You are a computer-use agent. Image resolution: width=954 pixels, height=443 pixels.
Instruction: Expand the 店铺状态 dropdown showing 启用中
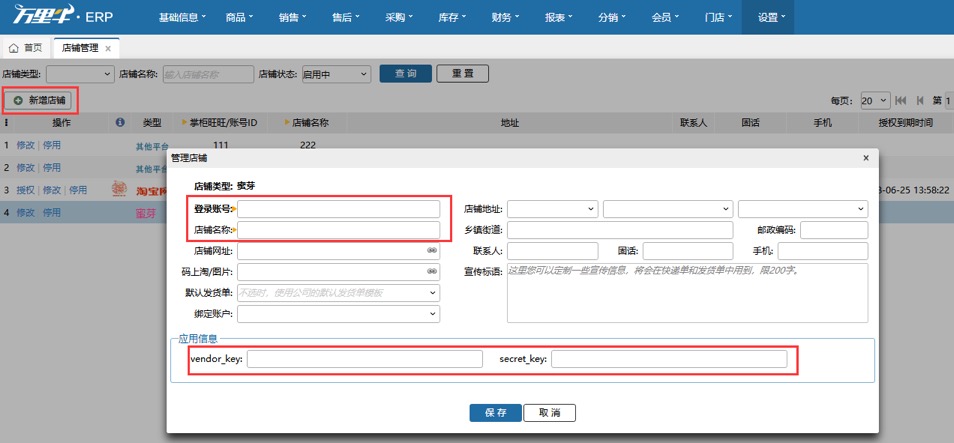coord(336,74)
